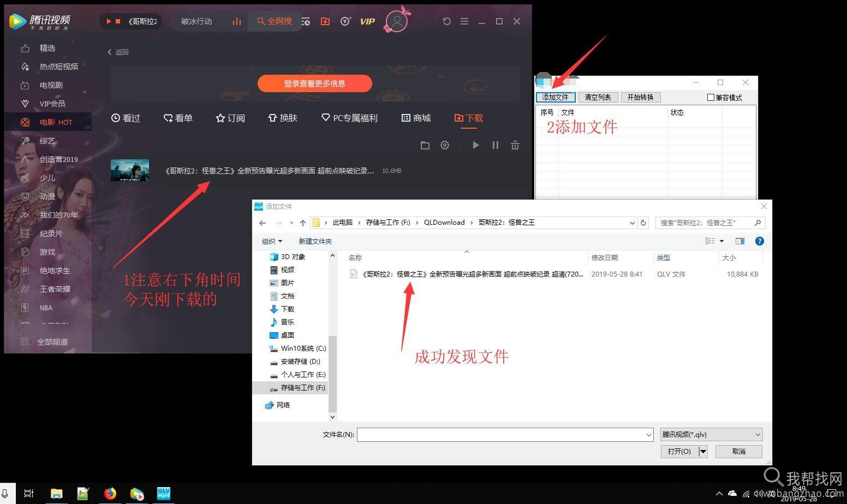This screenshot has height=504, width=847.
Task: Click the back arrow in the file dialog
Action: tap(263, 223)
